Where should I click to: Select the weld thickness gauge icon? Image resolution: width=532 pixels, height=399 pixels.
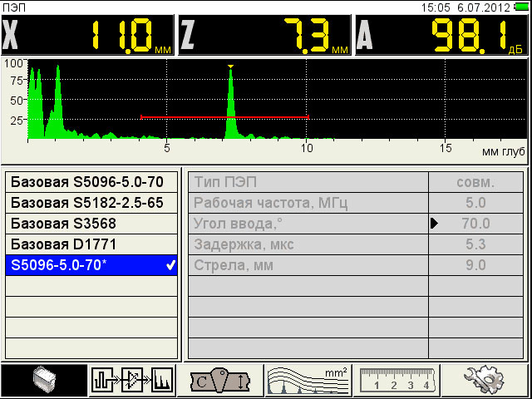pyautogui.click(x=220, y=381)
